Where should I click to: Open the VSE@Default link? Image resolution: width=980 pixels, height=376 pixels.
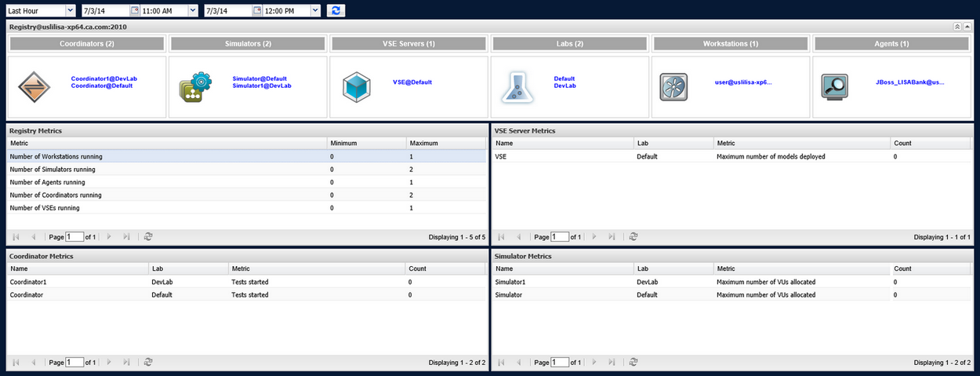412,82
